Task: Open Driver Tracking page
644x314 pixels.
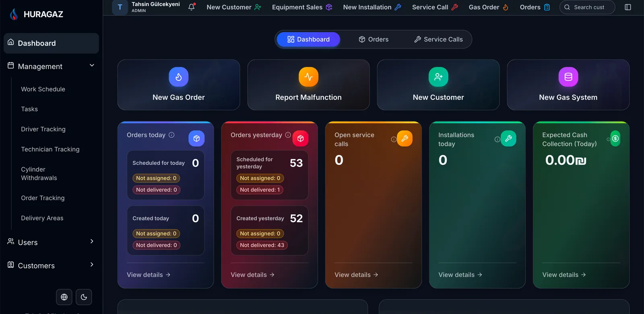Action: 43,129
